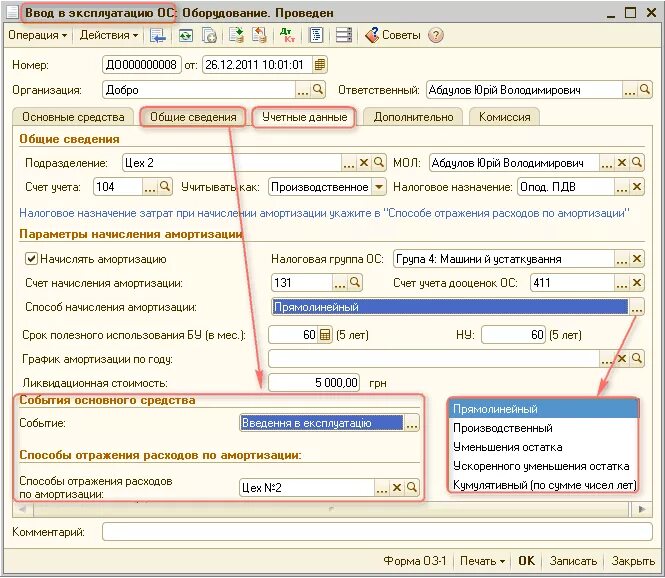This screenshot has height=578, width=665.
Task: Click the calendar icon next to date
Action: click(x=320, y=65)
